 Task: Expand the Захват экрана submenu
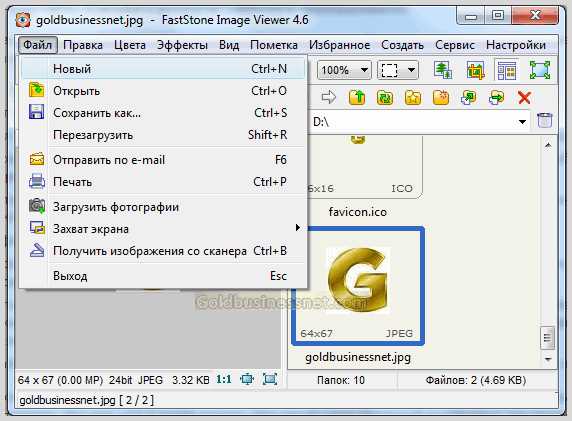pos(163,229)
